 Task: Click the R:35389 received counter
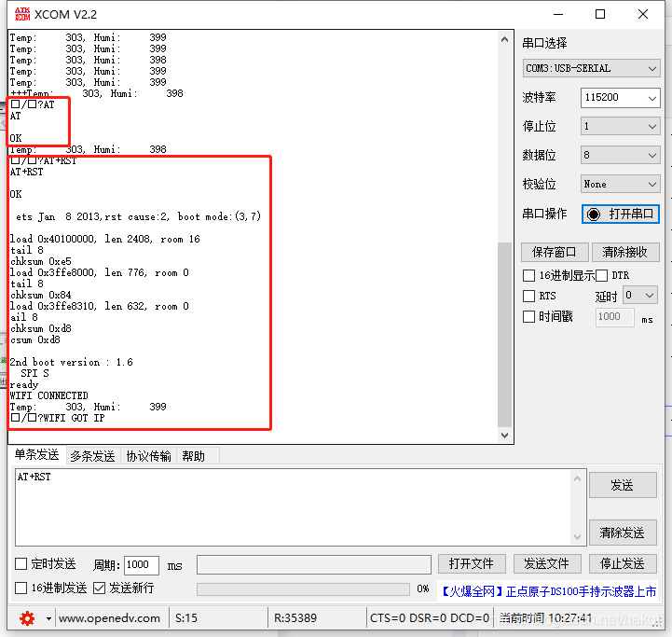click(295, 618)
